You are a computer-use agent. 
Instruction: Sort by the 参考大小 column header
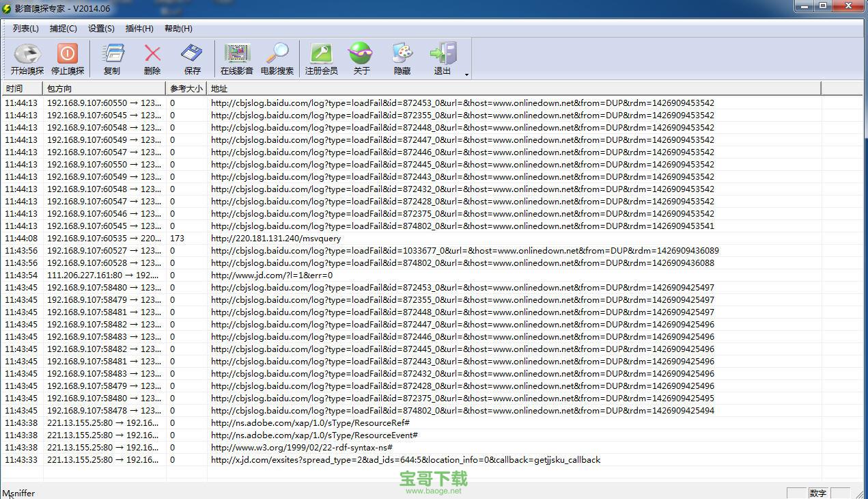point(186,89)
